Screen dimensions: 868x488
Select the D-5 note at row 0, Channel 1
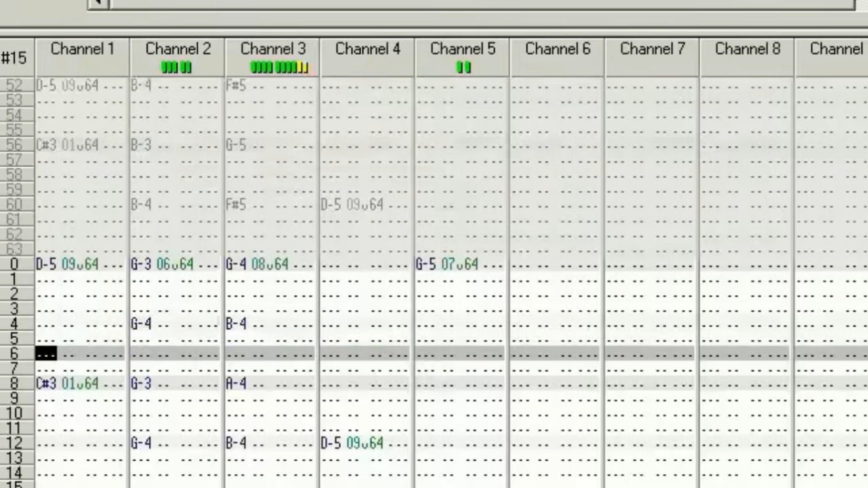(x=47, y=264)
